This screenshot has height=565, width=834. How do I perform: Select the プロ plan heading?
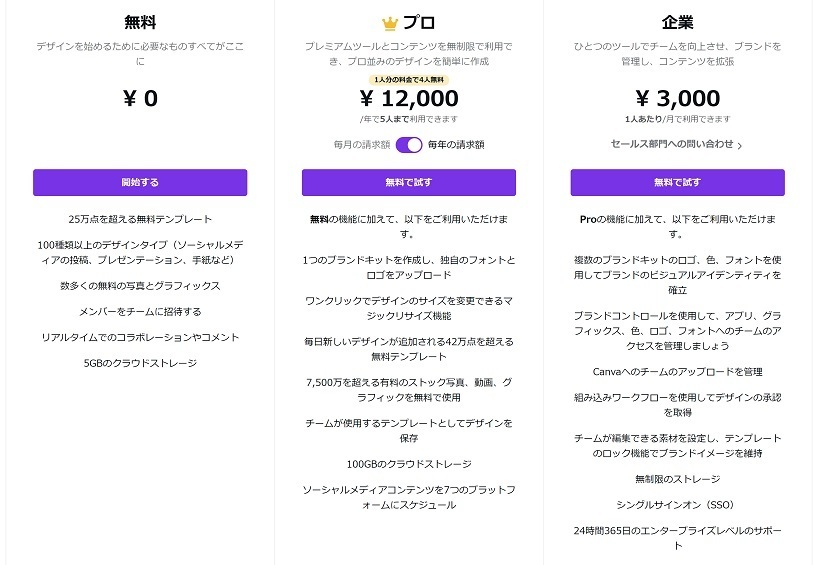[x=419, y=22]
